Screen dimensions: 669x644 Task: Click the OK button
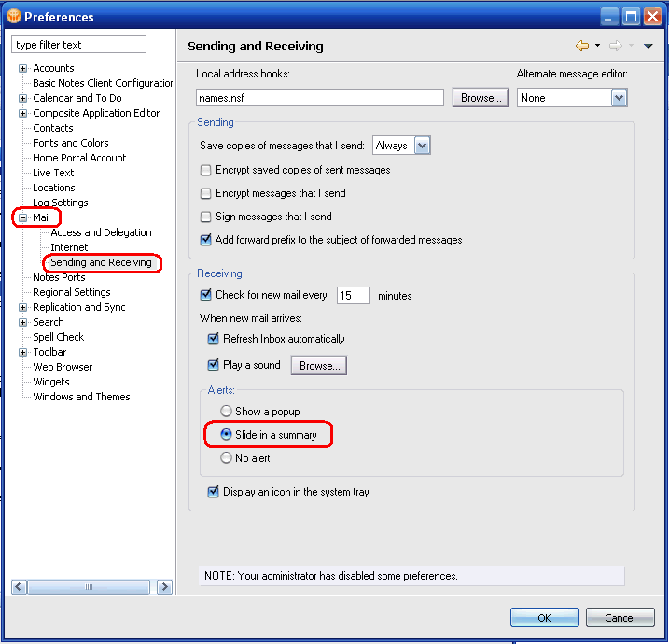click(544, 618)
